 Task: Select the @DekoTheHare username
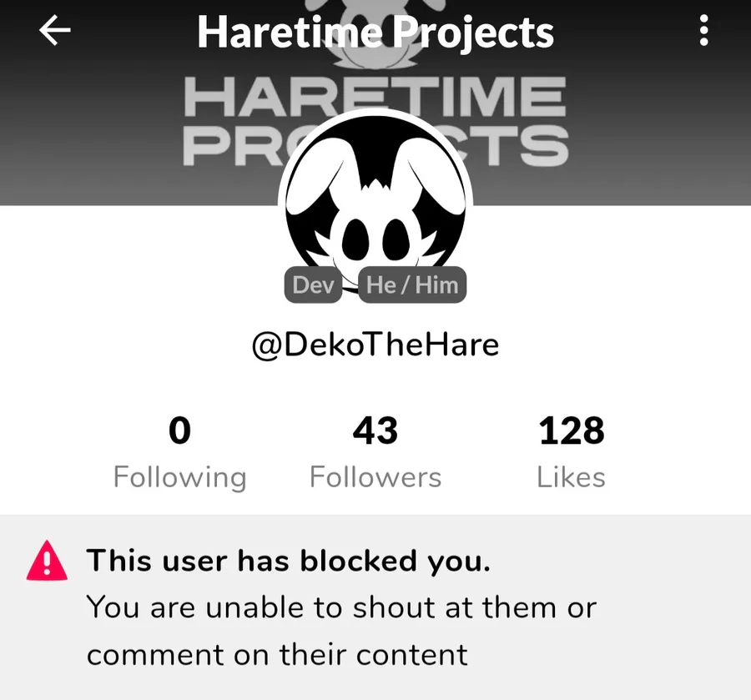(375, 345)
